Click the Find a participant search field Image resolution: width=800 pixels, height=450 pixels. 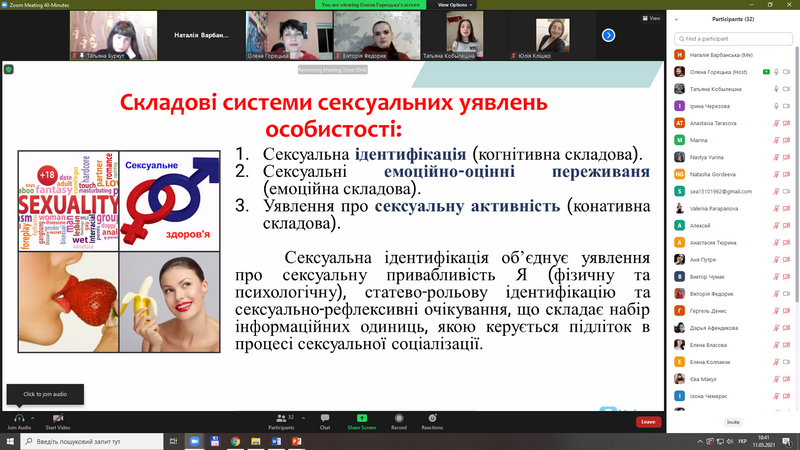point(733,37)
